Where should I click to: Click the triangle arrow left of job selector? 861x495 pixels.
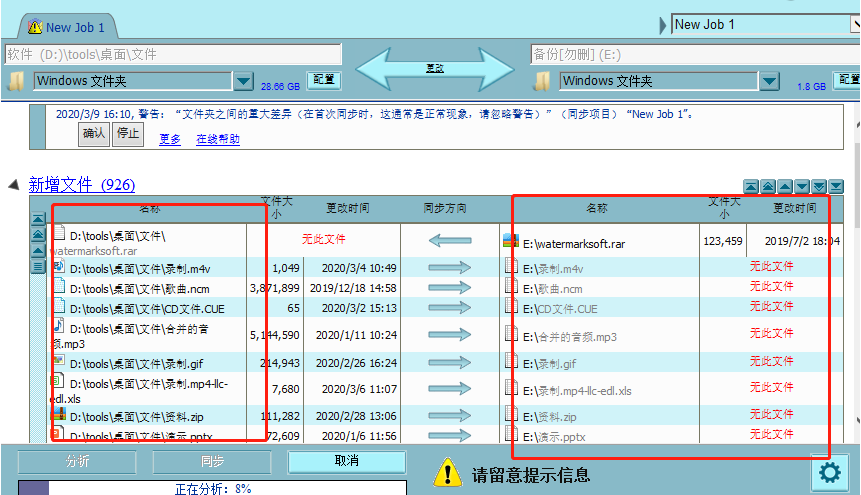pos(663,25)
